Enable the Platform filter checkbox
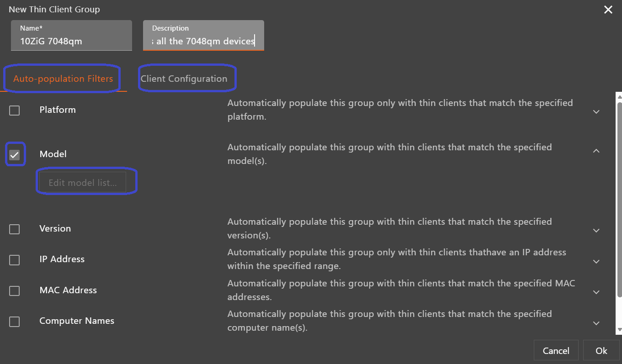Screen dimensions: 622x364 (15, 111)
